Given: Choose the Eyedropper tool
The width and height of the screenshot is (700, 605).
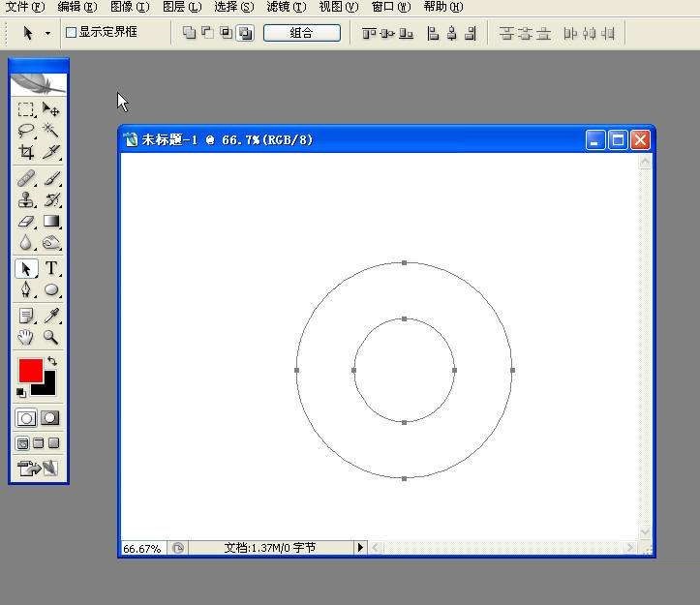Looking at the screenshot, I should pos(51,316).
